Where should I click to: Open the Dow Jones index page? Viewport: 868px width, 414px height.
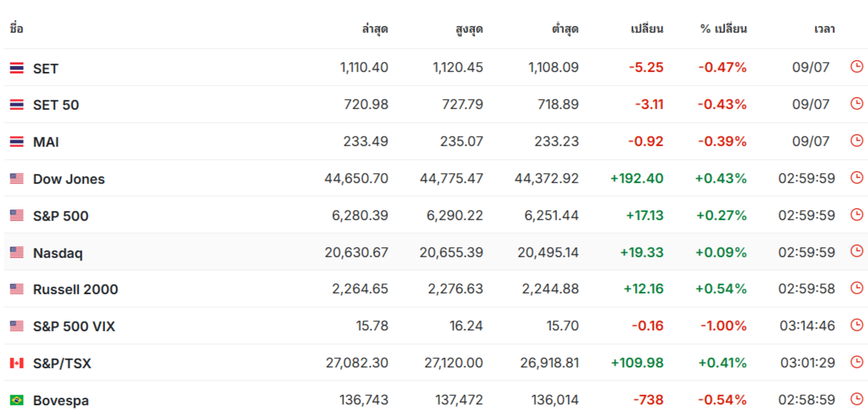[x=69, y=179]
